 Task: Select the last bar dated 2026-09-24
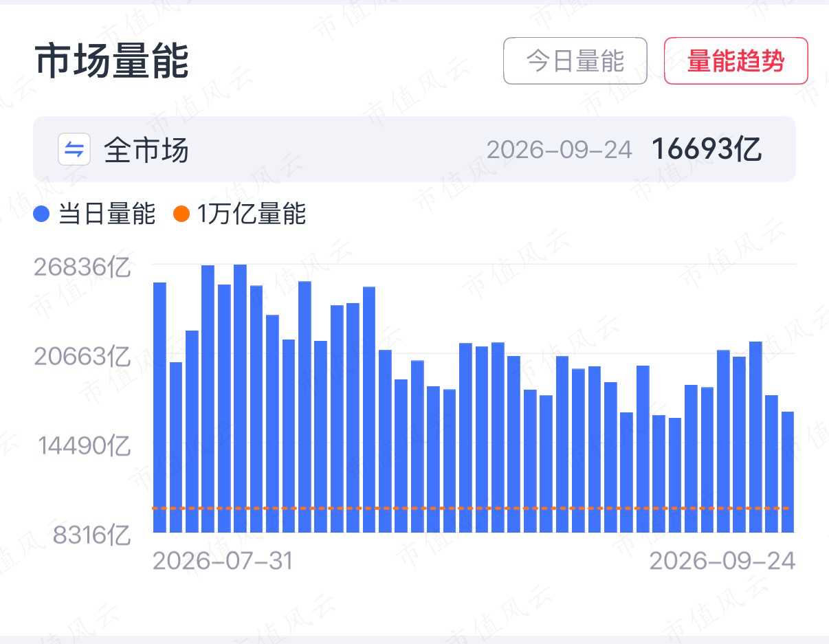[x=788, y=472]
